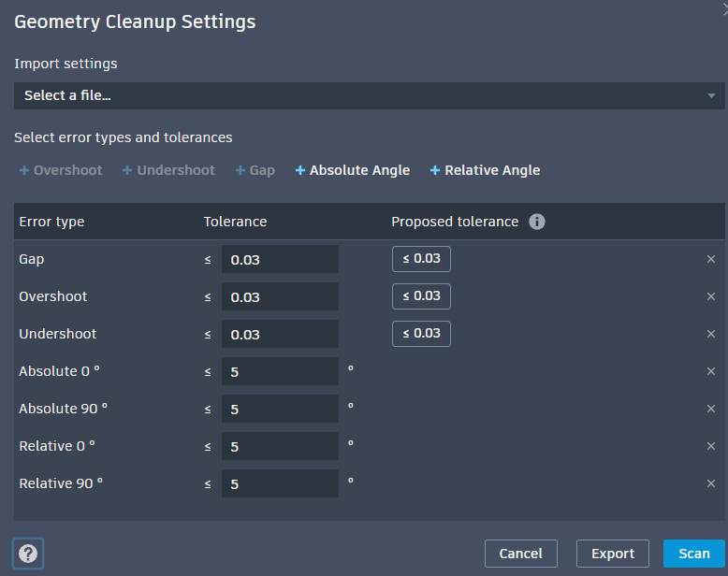The width and height of the screenshot is (728, 576).
Task: Select the Relative 0 ° row label
Action: click(x=57, y=446)
